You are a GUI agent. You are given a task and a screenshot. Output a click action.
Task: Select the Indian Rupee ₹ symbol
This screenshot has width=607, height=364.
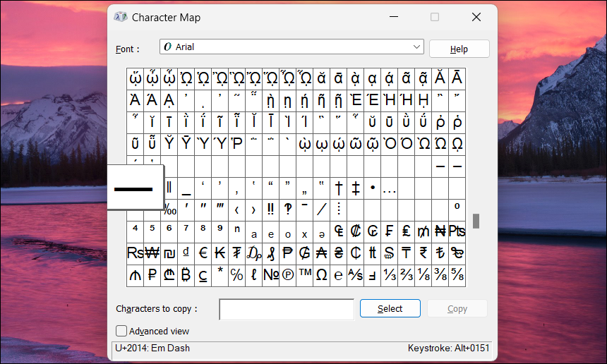click(x=423, y=253)
